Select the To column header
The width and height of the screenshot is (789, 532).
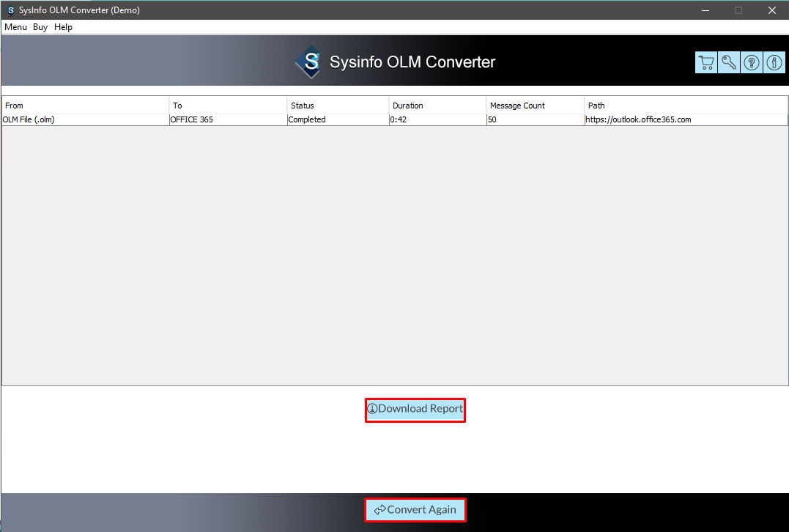click(228, 106)
